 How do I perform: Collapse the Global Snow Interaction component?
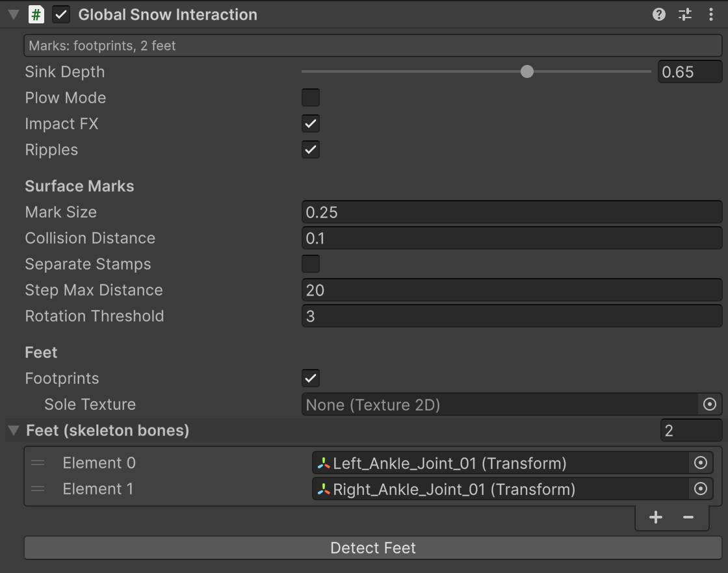tap(14, 14)
